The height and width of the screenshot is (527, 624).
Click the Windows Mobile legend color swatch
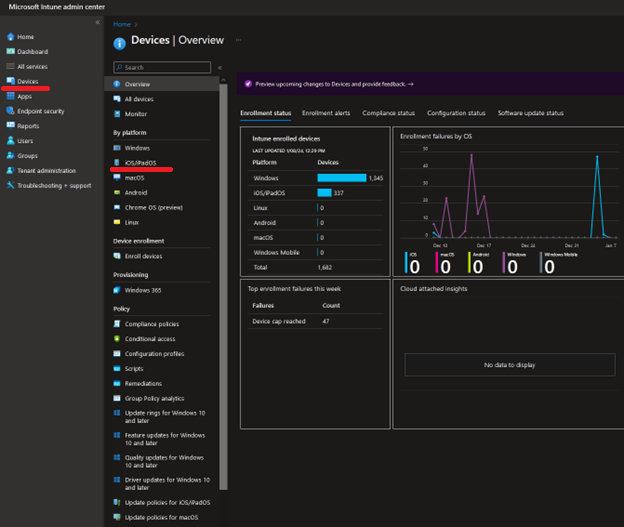[541, 263]
